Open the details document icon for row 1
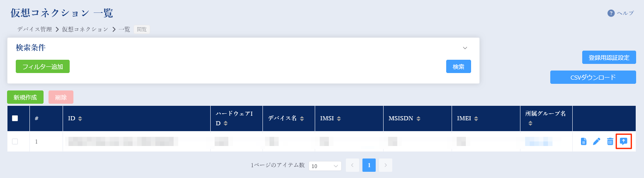The height and width of the screenshot is (178, 644). tap(583, 141)
